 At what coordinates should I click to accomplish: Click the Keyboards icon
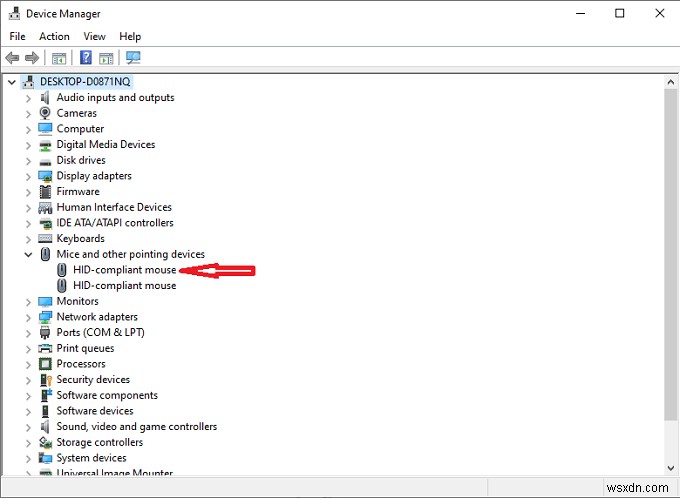pos(45,239)
